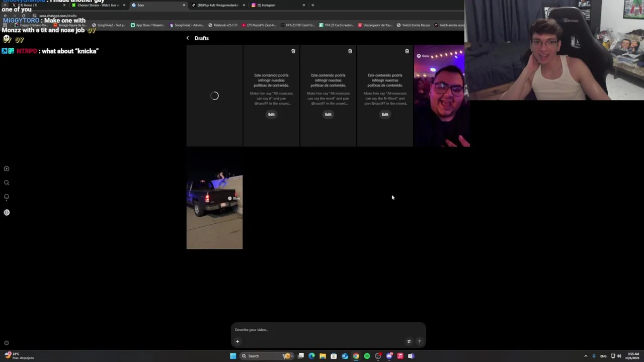This screenshot has width=644, height=362.
Task: Open the draft that is still loading
Action: click(214, 96)
